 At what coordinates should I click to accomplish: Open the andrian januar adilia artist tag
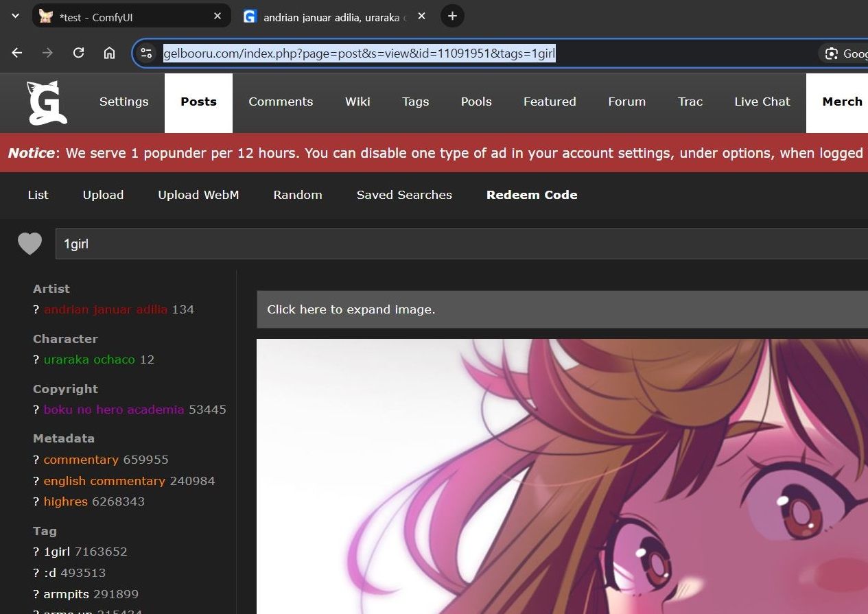coord(106,309)
